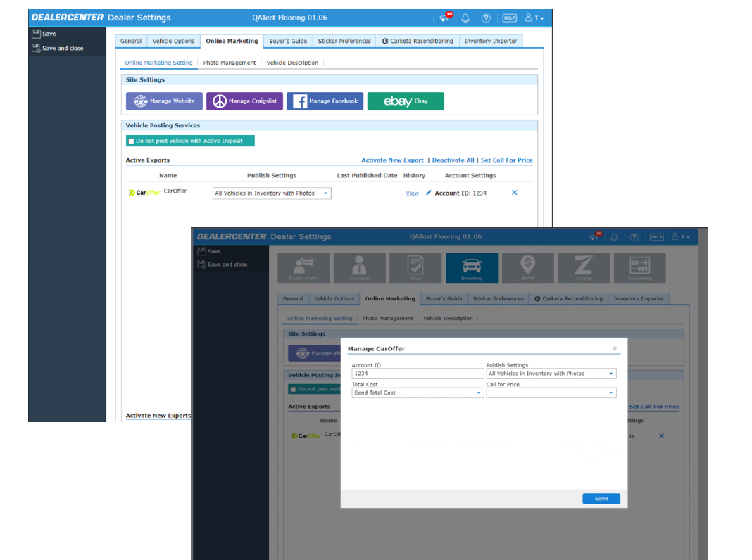Open Total Cost dropdown showing Send Total Cost
Screen dimensions: 752x560
pyautogui.click(x=417, y=393)
